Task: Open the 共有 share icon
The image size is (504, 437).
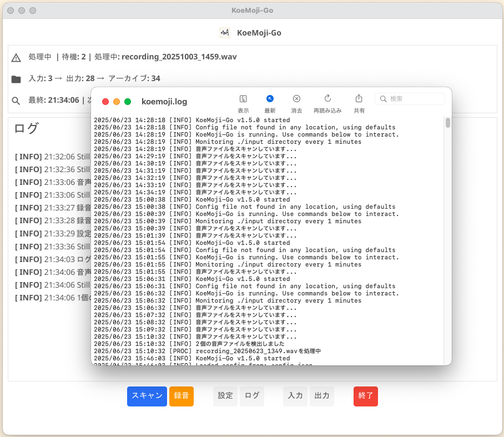Action: [x=359, y=99]
